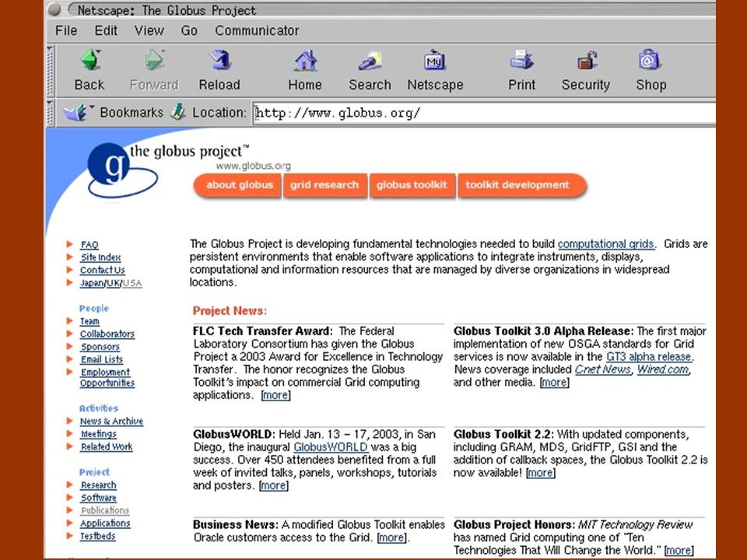Click more under FLC Tech Transfer Award
Screen dimensions: 747x560
275,396
